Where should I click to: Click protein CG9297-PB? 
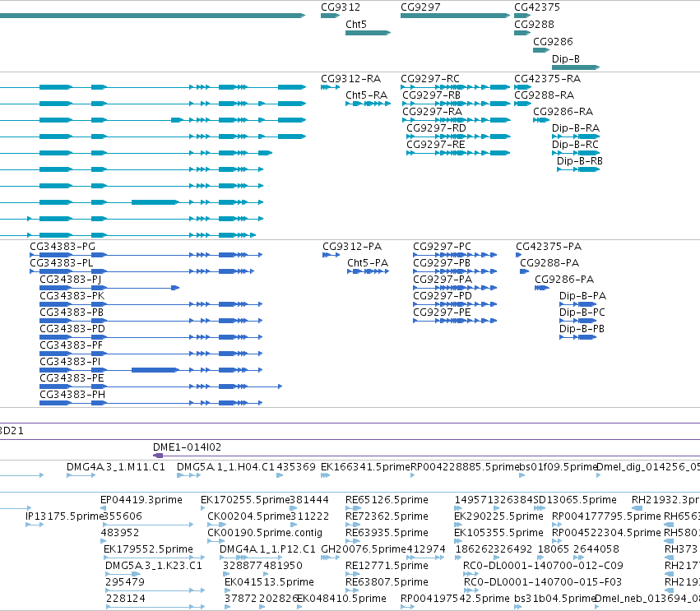click(x=442, y=263)
